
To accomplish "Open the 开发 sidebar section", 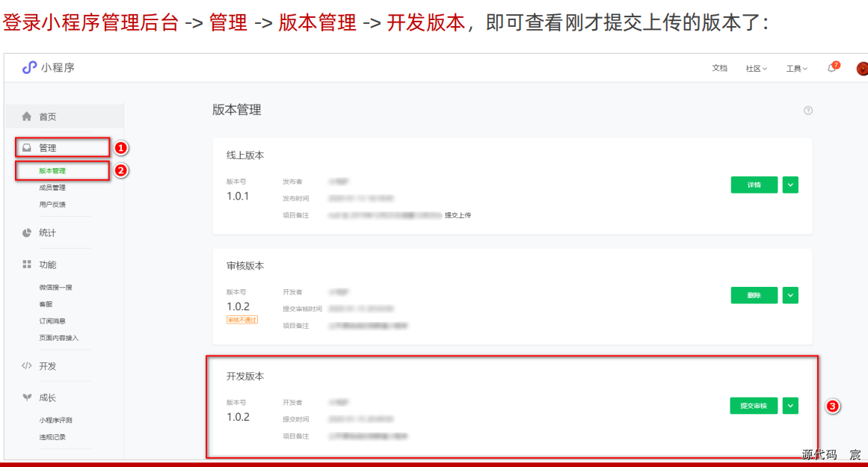I will 48,365.
